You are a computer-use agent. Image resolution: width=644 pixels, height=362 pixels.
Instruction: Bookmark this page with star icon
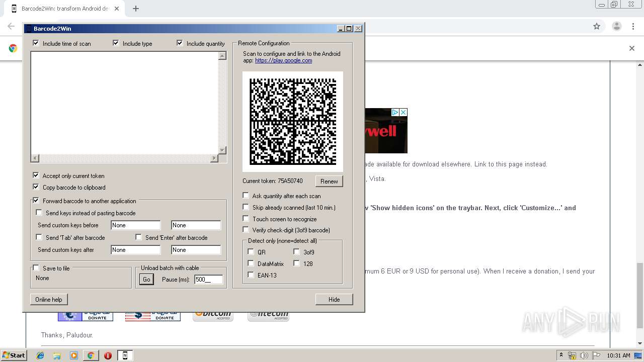pos(597,26)
